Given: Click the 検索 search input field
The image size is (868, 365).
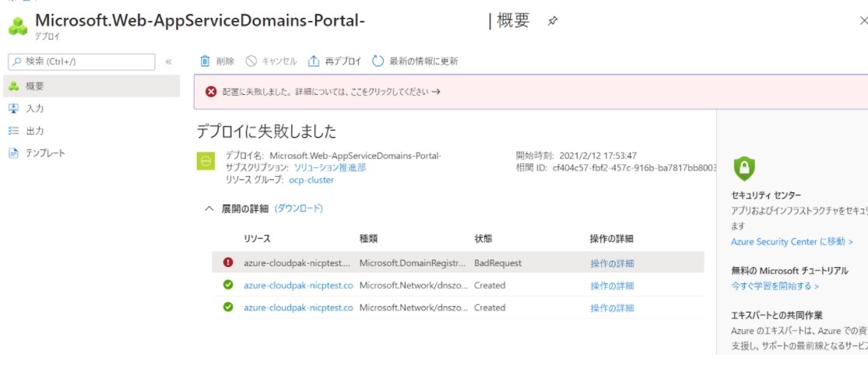Looking at the screenshot, I should coord(82,61).
